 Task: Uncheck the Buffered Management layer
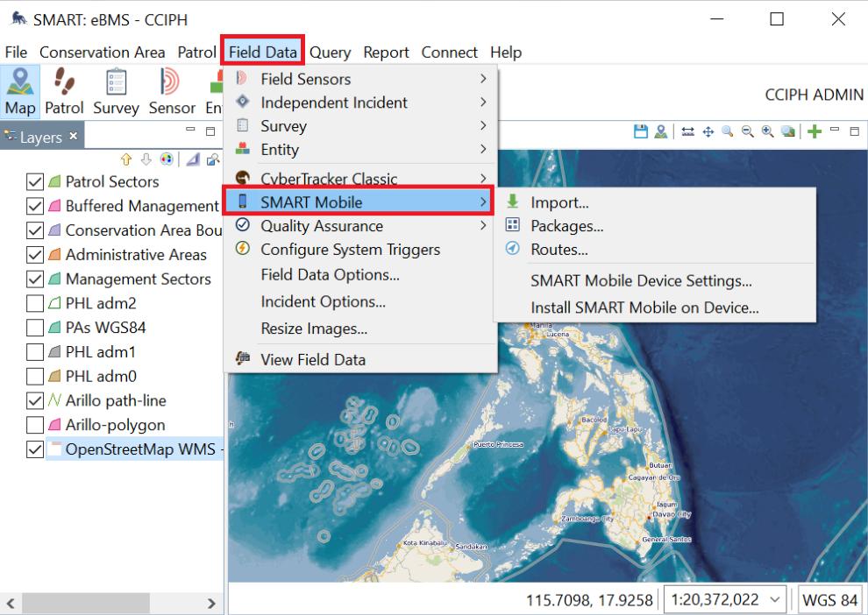click(35, 206)
